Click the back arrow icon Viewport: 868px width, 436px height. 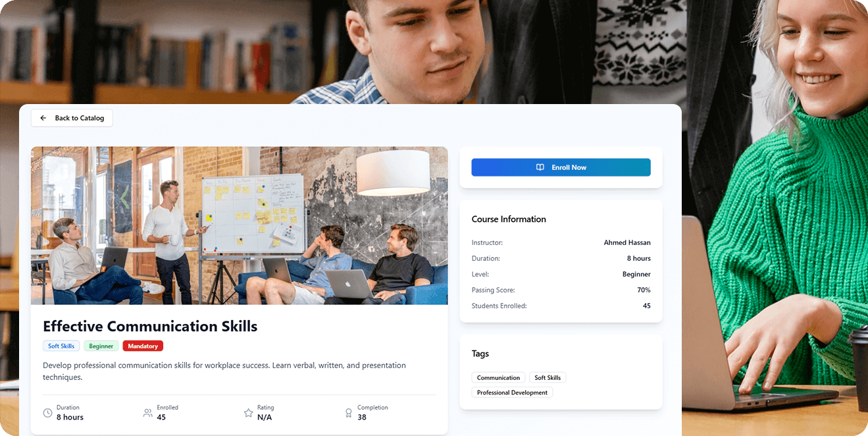click(43, 118)
